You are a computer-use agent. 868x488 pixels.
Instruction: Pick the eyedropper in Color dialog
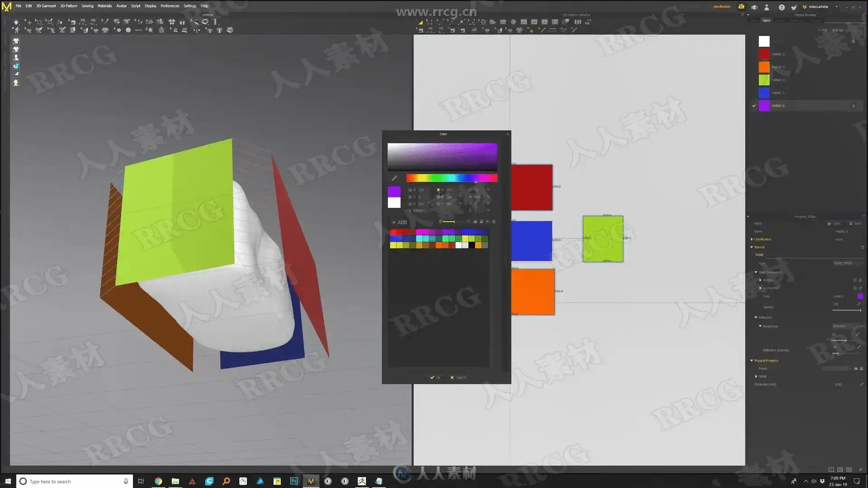394,178
